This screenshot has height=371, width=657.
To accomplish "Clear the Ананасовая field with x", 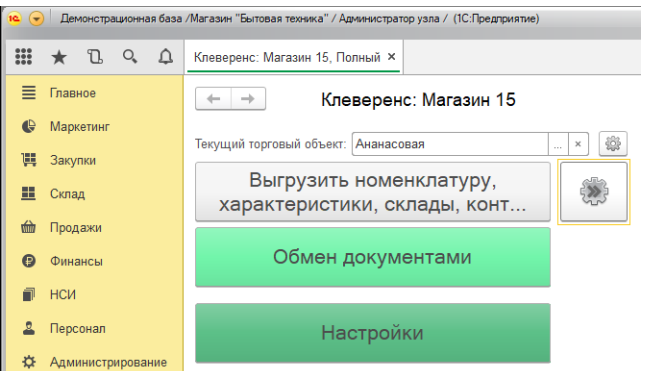I will click(x=578, y=144).
